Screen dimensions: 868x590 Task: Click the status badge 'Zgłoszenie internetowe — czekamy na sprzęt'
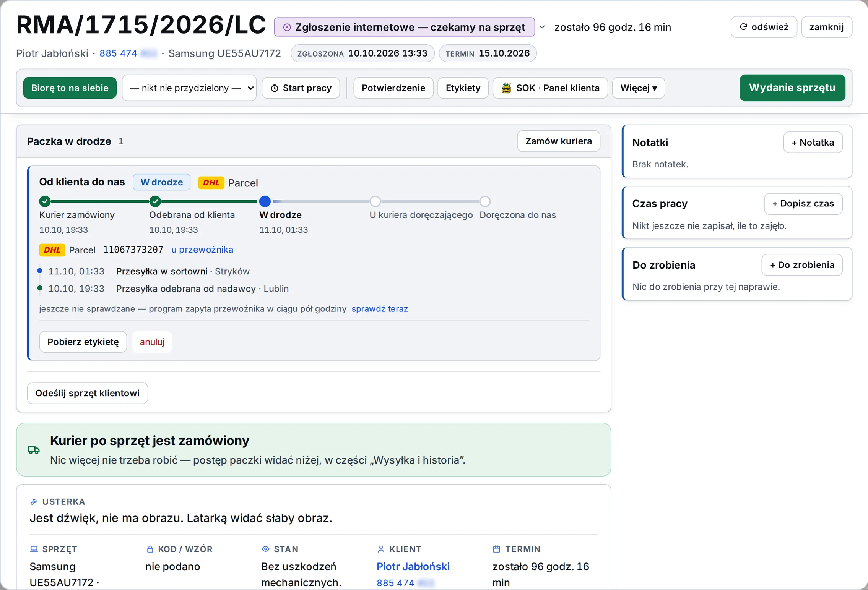404,27
